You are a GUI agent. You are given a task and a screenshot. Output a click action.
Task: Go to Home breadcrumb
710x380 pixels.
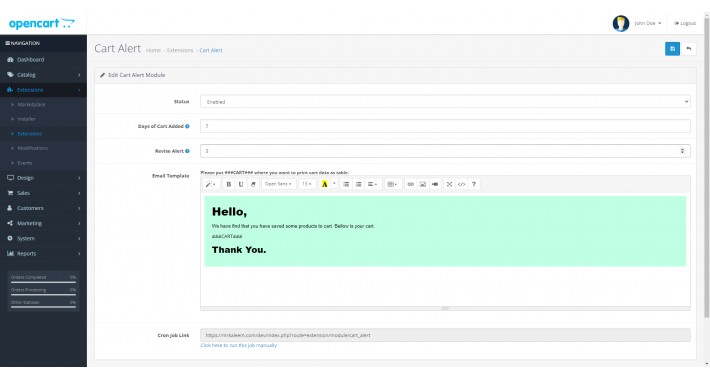[153, 50]
